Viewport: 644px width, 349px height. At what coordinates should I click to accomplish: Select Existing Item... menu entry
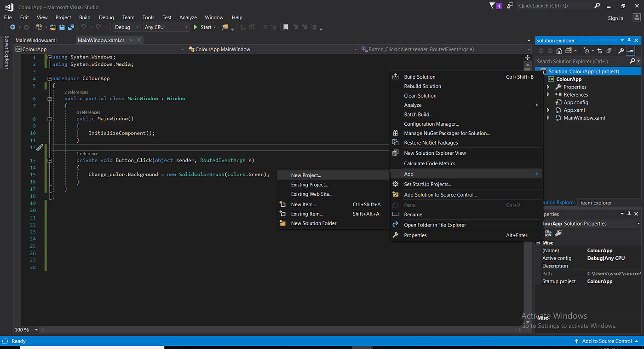click(x=333, y=214)
